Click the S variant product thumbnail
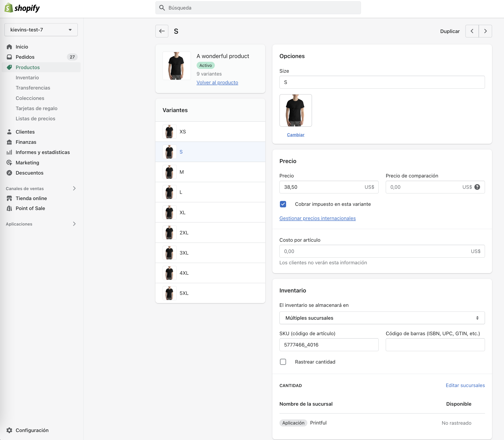This screenshot has height=440, width=504. tap(169, 152)
